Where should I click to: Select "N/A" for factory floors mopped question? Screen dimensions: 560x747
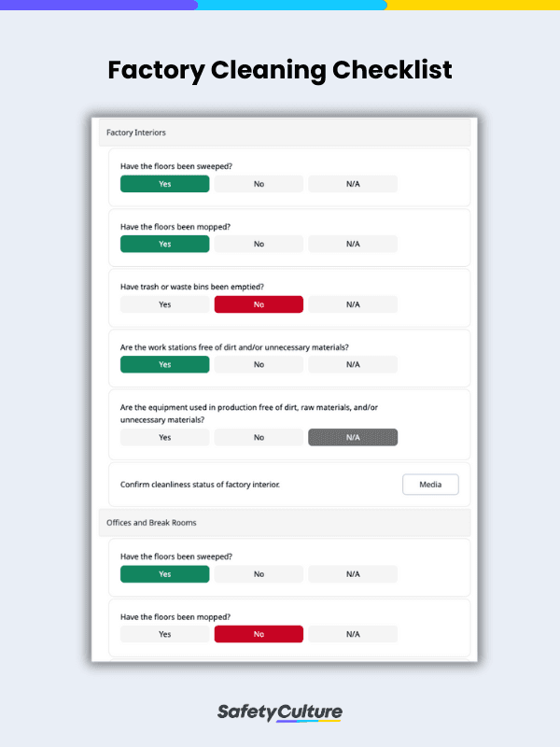click(353, 244)
